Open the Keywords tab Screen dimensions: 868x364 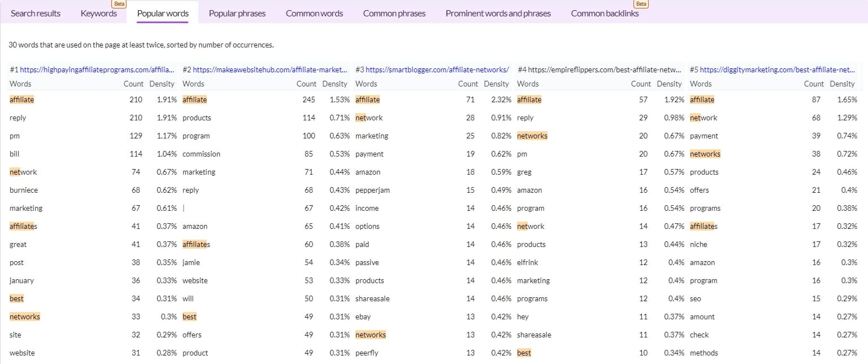98,14
